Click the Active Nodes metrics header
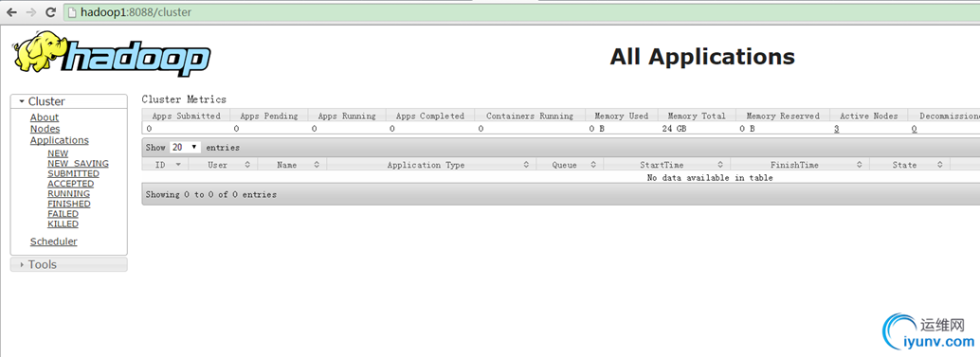Image resolution: width=980 pixels, height=357 pixels. tap(869, 116)
